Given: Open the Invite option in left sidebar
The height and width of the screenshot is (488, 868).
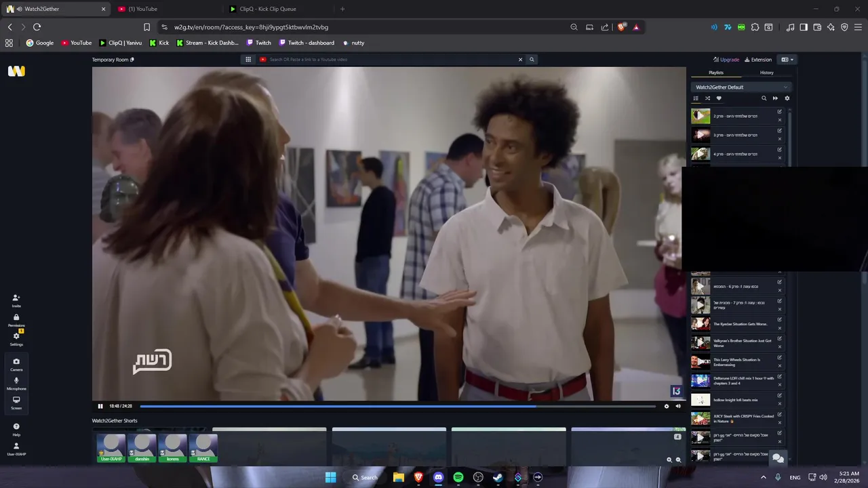Looking at the screenshot, I should point(16,300).
